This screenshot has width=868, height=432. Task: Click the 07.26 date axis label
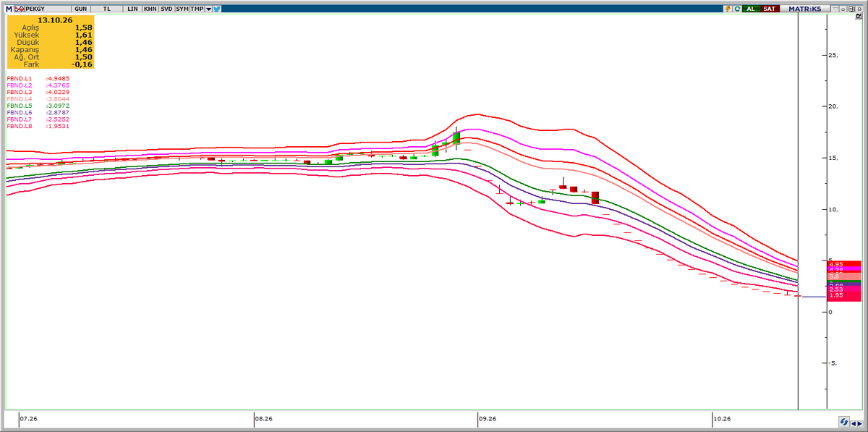click(29, 418)
